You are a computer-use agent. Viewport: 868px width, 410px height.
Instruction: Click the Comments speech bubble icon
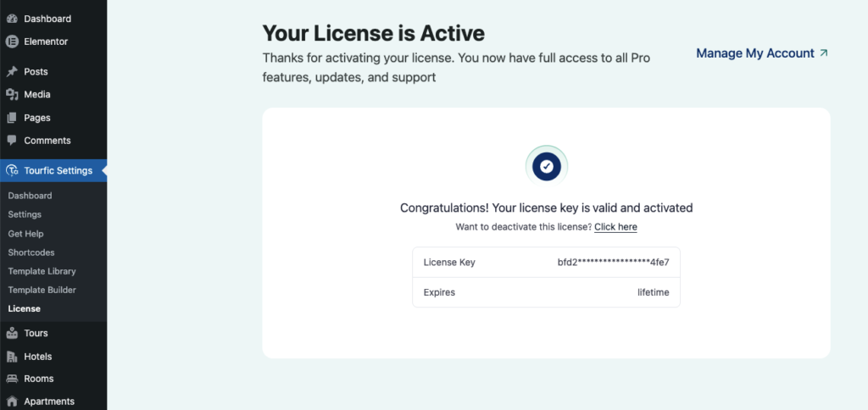click(x=12, y=141)
